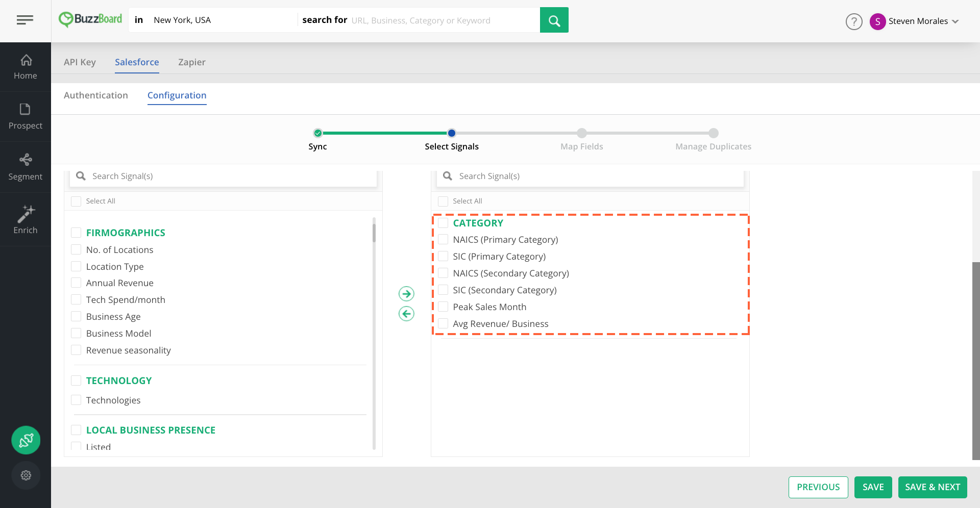Check Select All in left signals list
Viewport: 980px width, 508px height.
(76, 201)
